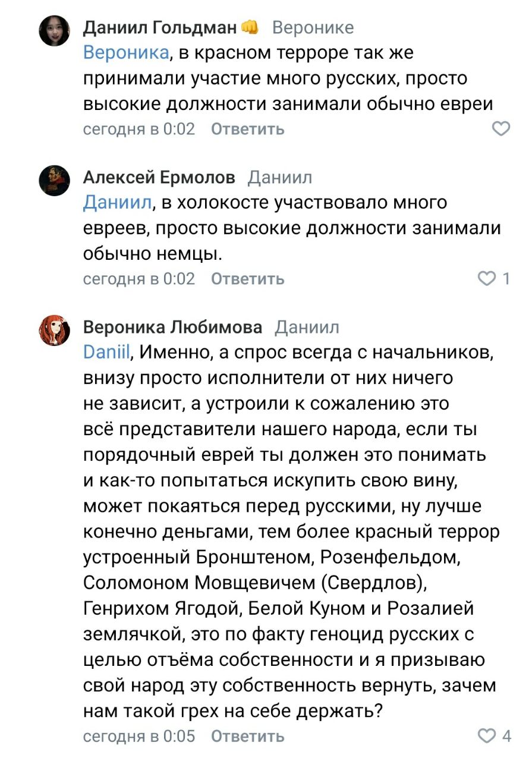Like Алексей Ермолов's comment with the heart

(x=487, y=278)
